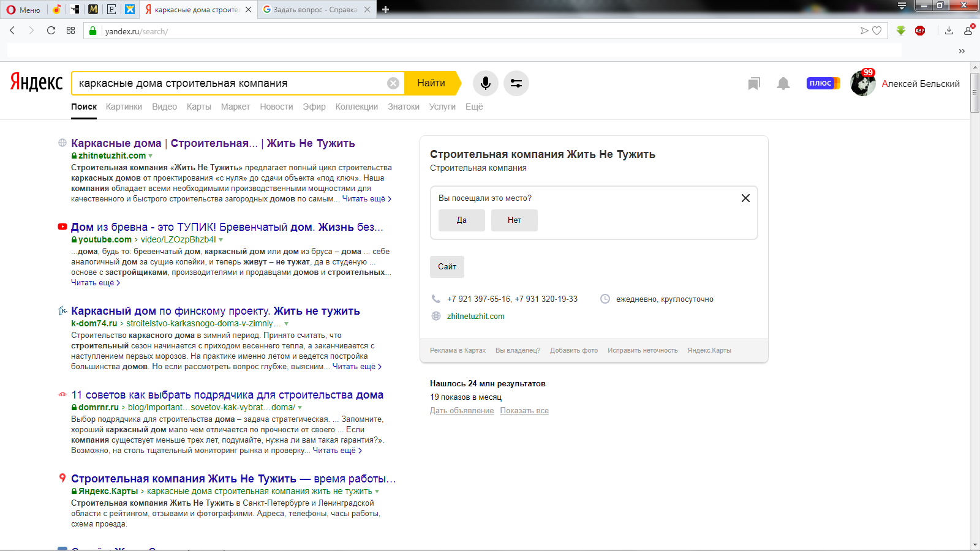Switch to Новости search tab

tap(276, 107)
